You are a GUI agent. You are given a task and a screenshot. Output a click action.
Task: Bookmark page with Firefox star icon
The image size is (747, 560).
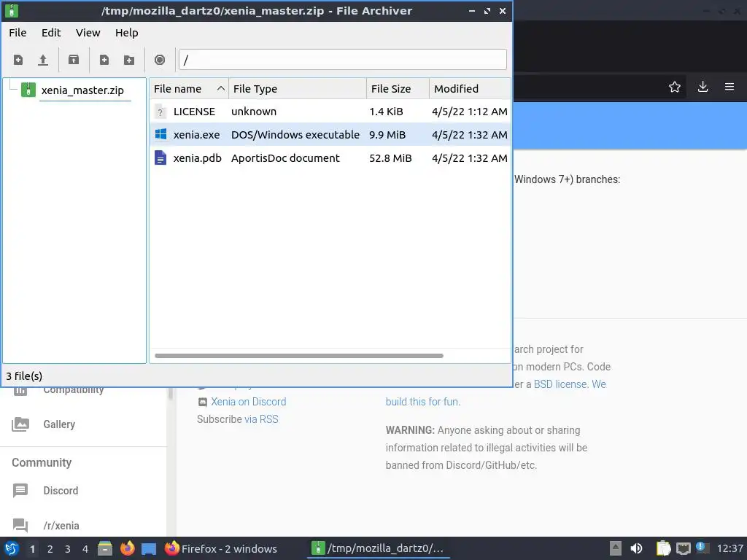point(674,87)
